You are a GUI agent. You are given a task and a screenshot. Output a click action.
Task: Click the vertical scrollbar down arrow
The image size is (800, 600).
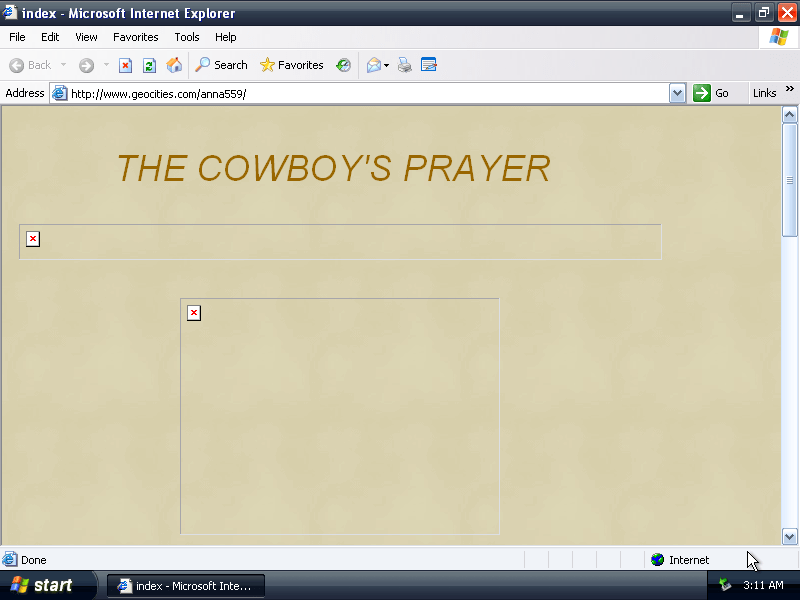click(789, 537)
